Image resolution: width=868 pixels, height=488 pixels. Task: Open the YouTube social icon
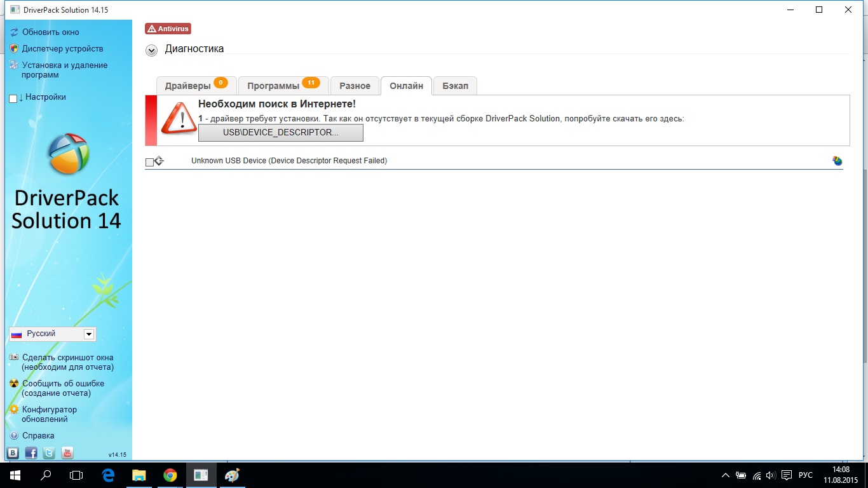click(67, 452)
